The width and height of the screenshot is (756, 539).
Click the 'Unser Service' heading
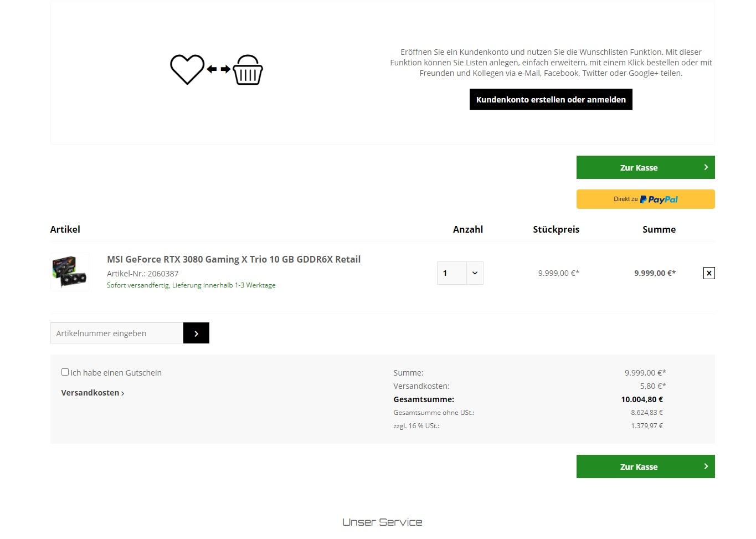382,522
